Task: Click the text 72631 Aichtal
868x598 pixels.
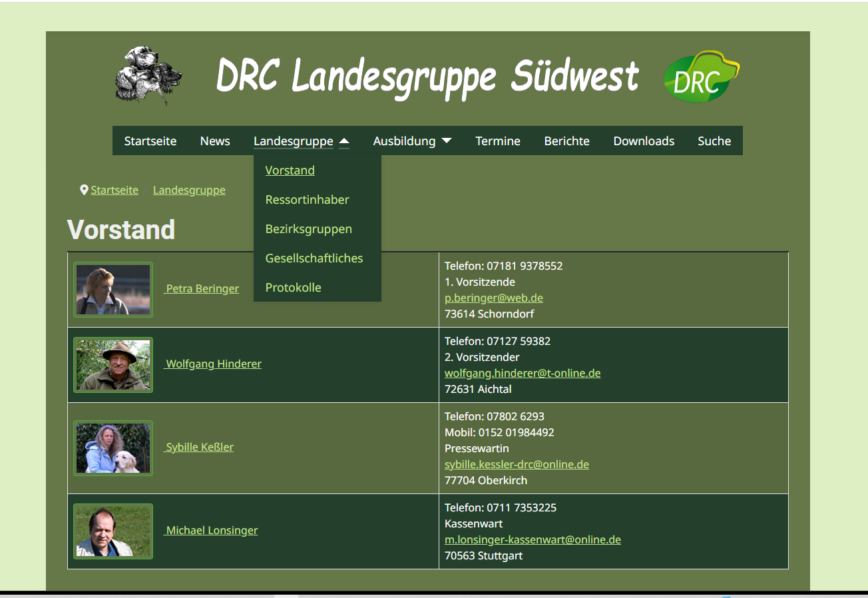Action: coord(478,390)
